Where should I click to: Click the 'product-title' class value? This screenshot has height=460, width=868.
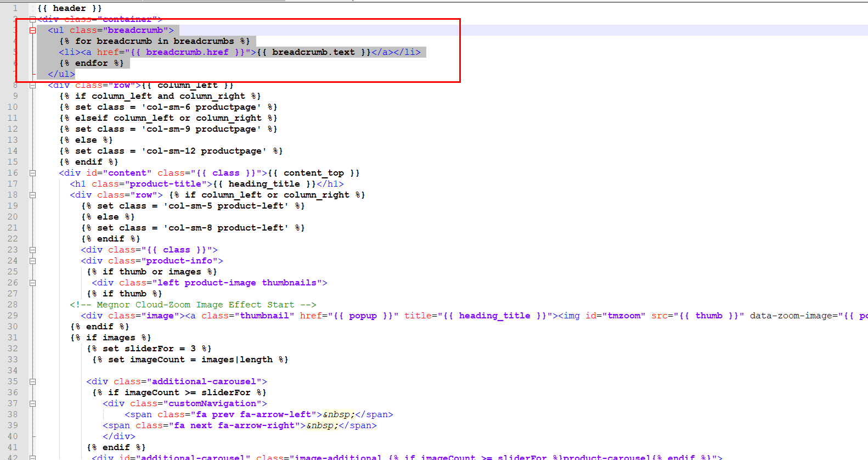[x=166, y=184]
